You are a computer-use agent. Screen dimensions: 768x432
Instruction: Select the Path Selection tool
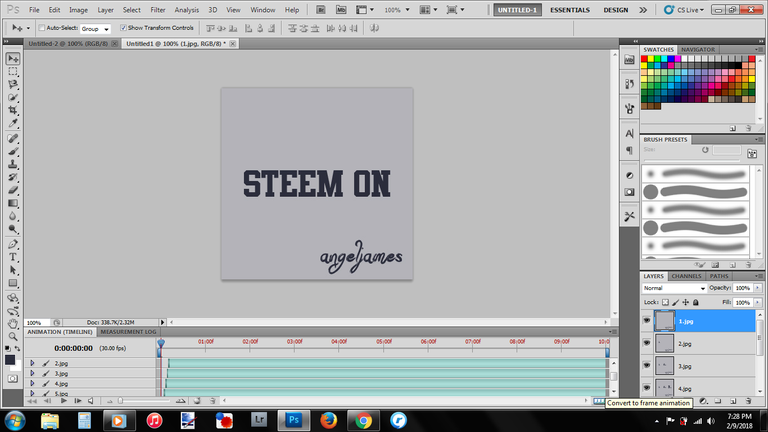(13, 270)
